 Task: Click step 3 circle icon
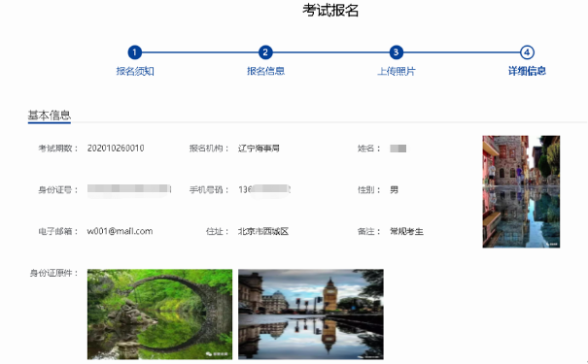pyautogui.click(x=396, y=52)
